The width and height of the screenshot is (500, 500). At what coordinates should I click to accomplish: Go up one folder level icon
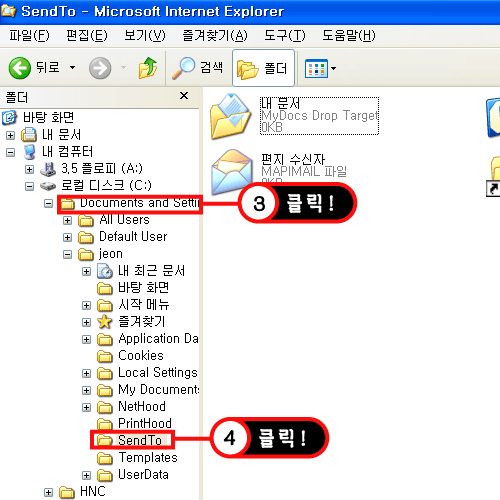pos(148,68)
